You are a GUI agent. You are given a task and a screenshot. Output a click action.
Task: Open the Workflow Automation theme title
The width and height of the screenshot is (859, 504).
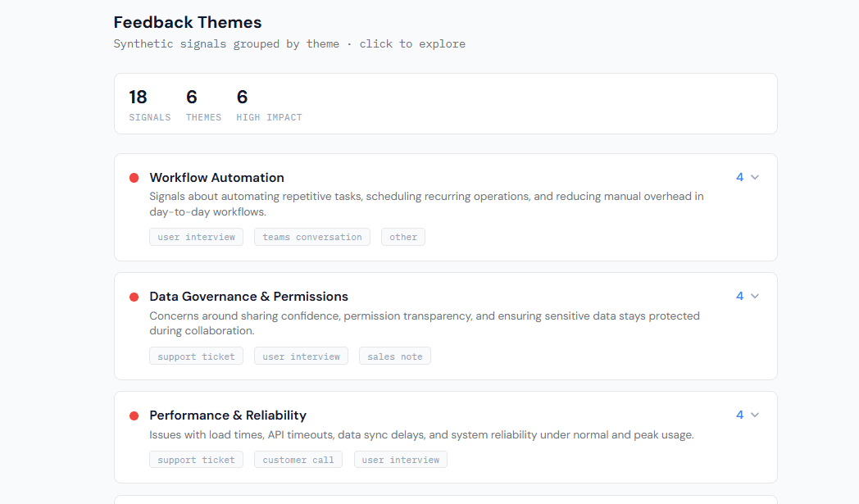pos(217,178)
